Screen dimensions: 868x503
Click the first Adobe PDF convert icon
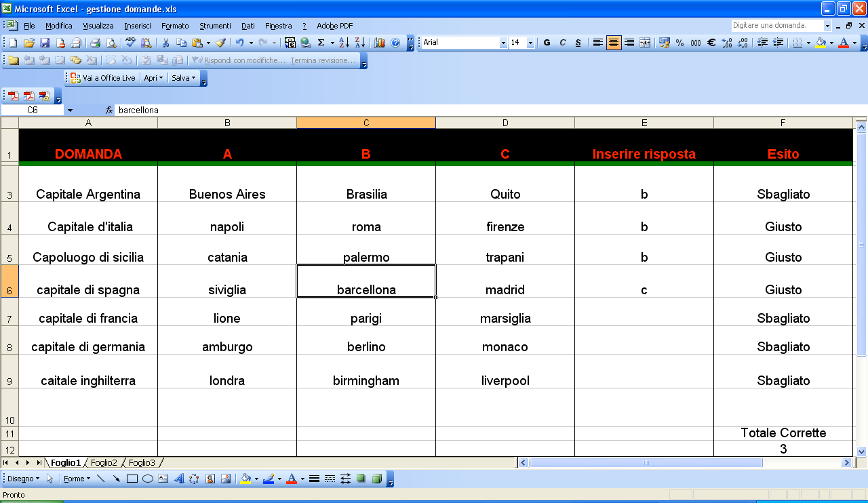pyautogui.click(x=13, y=96)
